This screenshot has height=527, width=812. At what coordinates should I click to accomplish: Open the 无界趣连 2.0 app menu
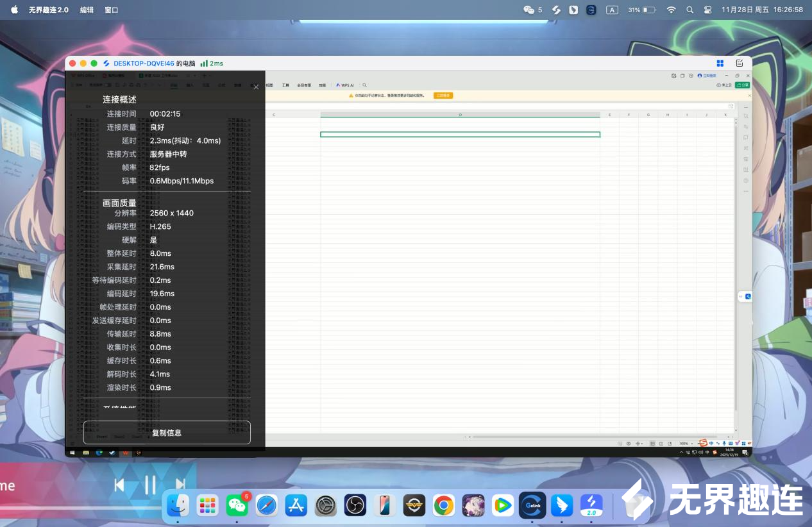tap(49, 10)
